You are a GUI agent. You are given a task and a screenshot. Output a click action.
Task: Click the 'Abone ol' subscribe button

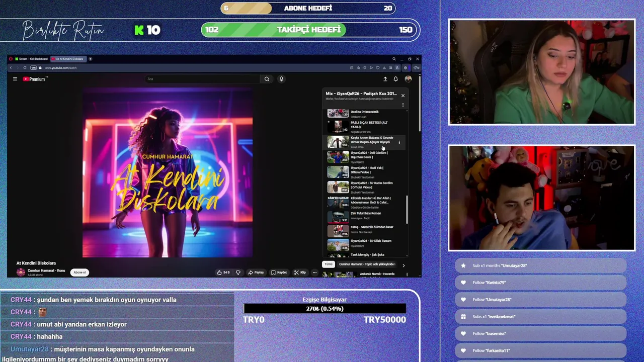(79, 273)
